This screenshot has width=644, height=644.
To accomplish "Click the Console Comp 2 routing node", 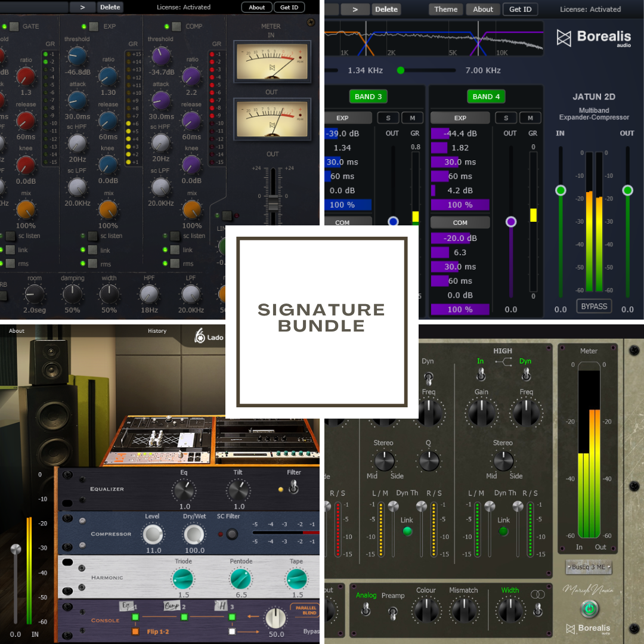I will pyautogui.click(x=184, y=617).
